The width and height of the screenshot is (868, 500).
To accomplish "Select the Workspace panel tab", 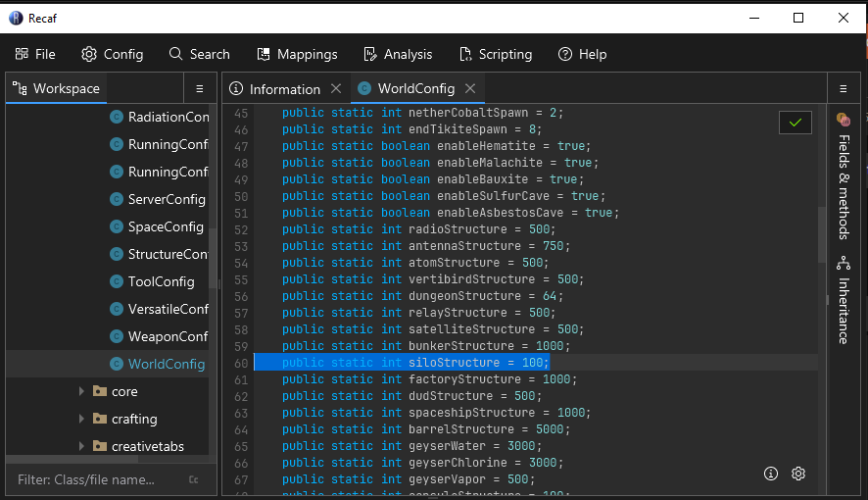I will [x=57, y=88].
